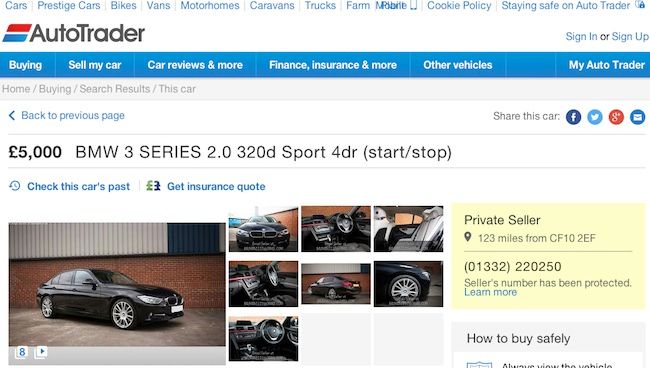The width and height of the screenshot is (650, 368).
Task: Share this car via Google Plus
Action: tap(616, 117)
